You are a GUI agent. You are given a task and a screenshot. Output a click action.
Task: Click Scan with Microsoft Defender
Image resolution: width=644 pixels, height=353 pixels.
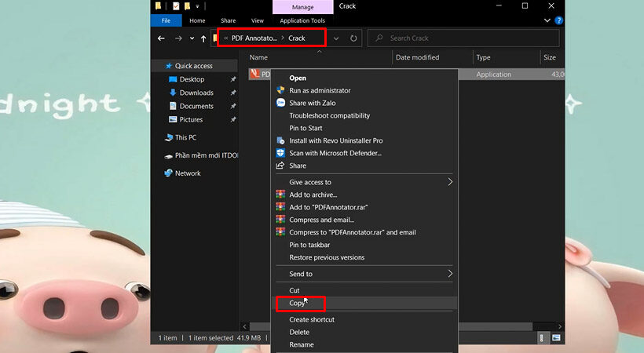[x=335, y=153]
